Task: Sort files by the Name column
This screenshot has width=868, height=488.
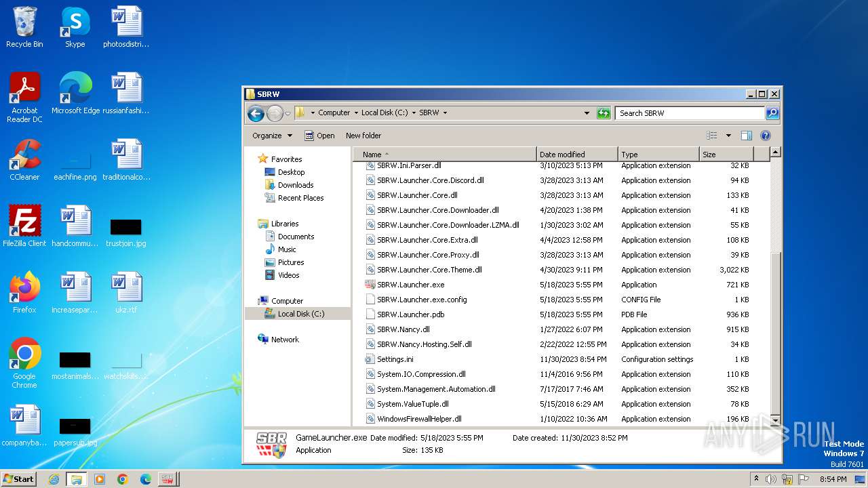Action: pyautogui.click(x=446, y=155)
